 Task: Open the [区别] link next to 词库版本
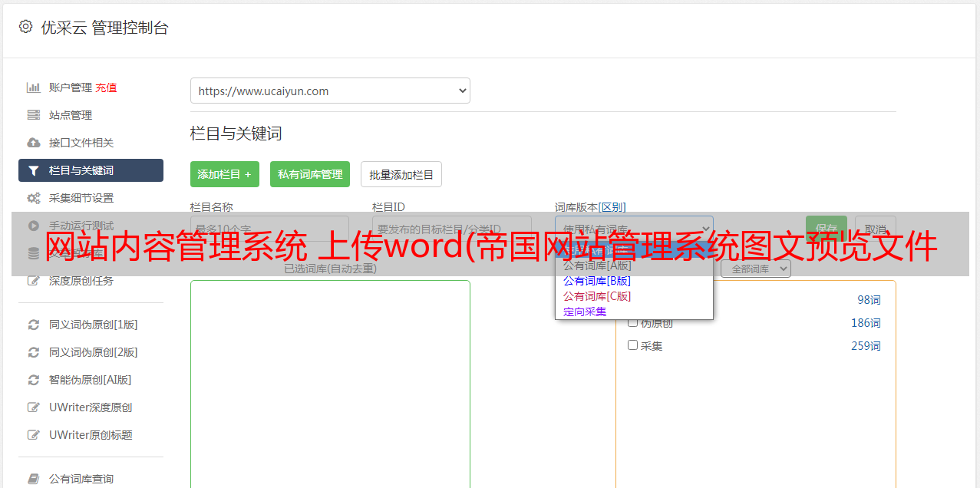pyautogui.click(x=612, y=207)
